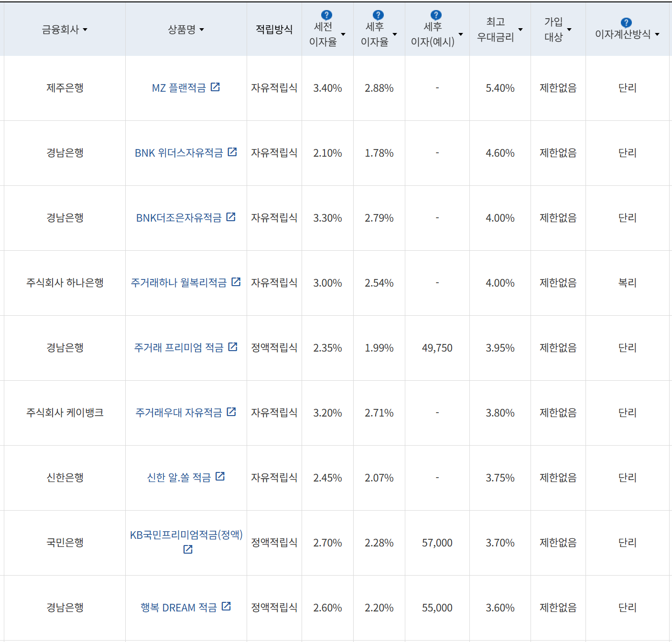Open the sort dropdown on 금융회사 column

click(86, 30)
